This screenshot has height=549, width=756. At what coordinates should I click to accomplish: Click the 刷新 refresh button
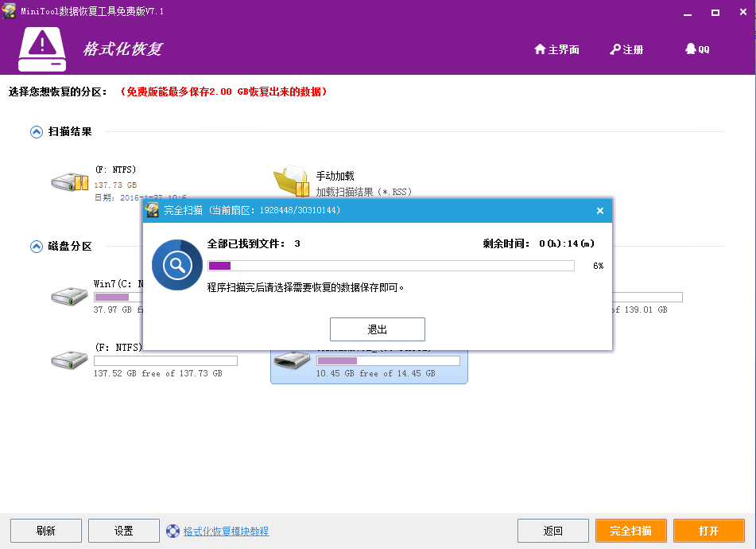pyautogui.click(x=46, y=531)
